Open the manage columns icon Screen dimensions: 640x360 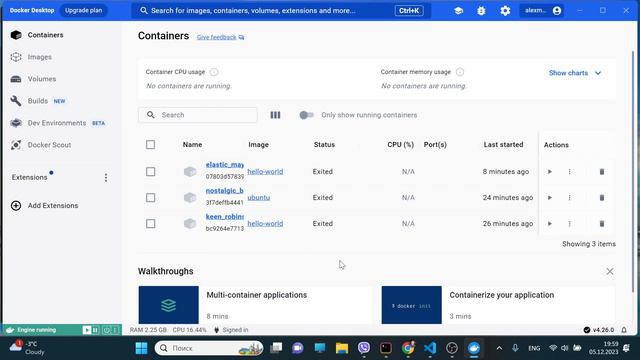point(275,115)
